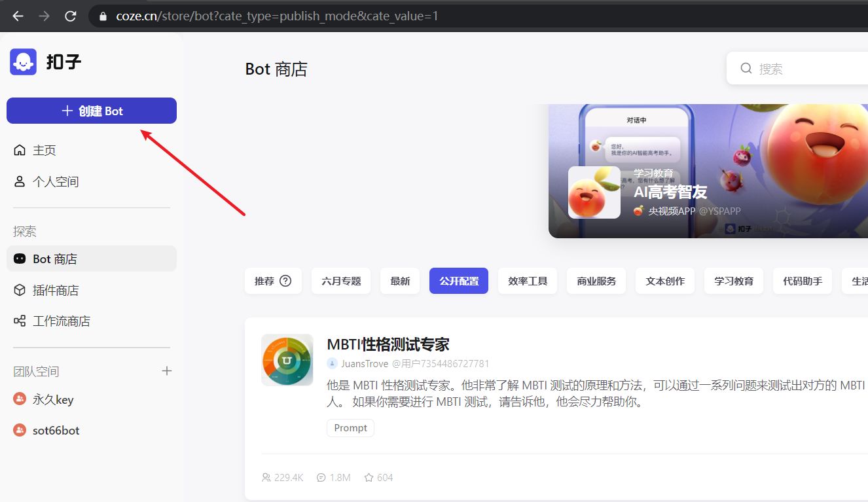
Task: Click the AI高考智友 banner title
Action: click(x=670, y=192)
